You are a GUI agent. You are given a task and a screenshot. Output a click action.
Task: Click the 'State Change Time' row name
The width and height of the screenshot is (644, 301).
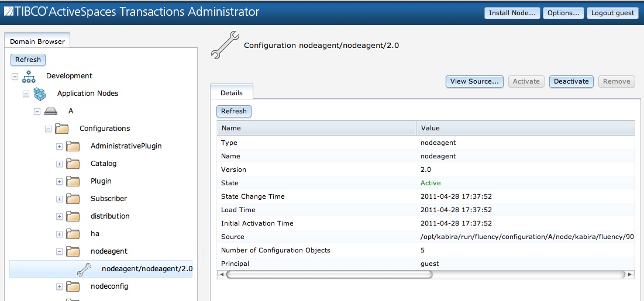pos(253,196)
